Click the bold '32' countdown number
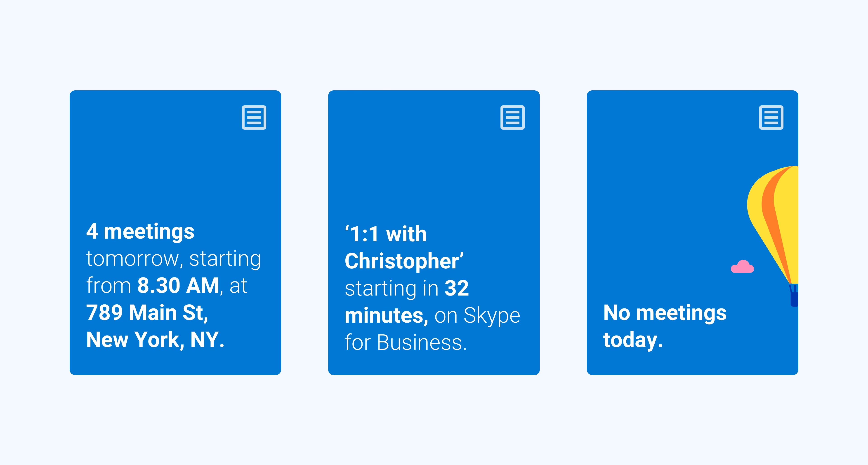Image resolution: width=868 pixels, height=465 pixels. point(457,288)
